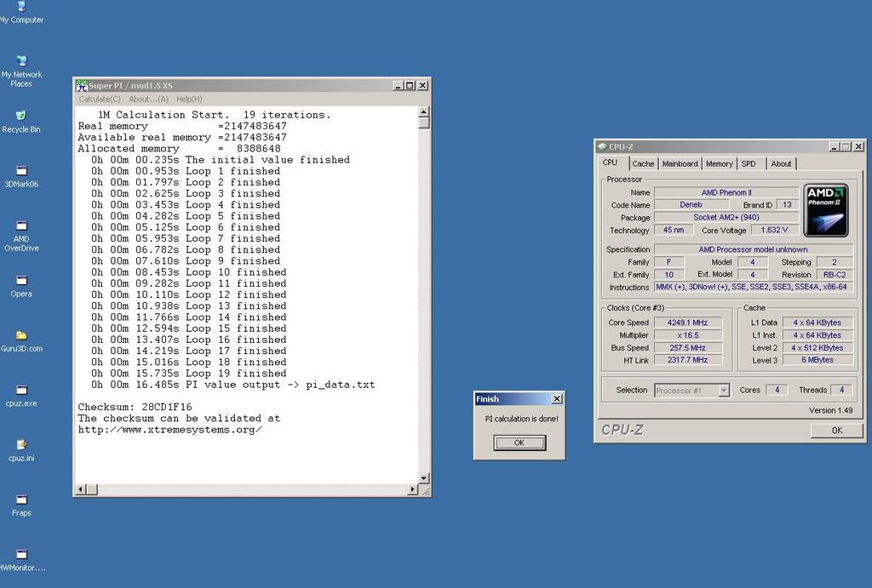The height and width of the screenshot is (588, 872).
Task: Click the Package field Socket AM2+ (940)
Action: (x=726, y=217)
